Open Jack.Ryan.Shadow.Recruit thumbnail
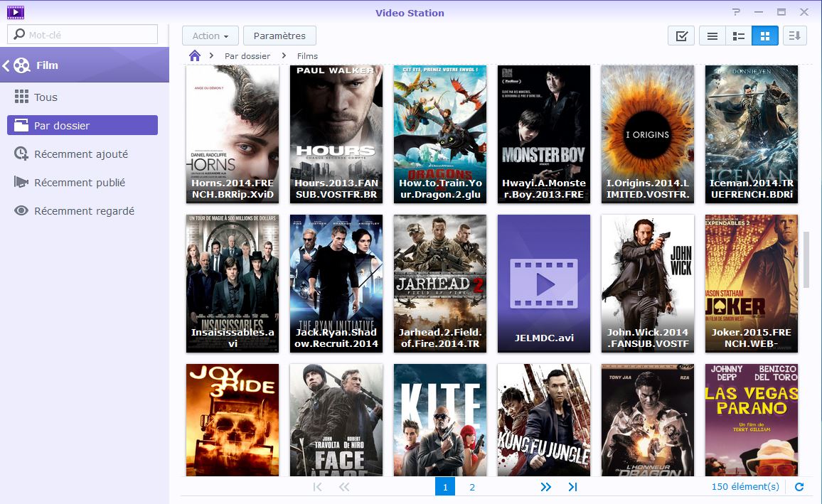The image size is (822, 504). coord(336,284)
